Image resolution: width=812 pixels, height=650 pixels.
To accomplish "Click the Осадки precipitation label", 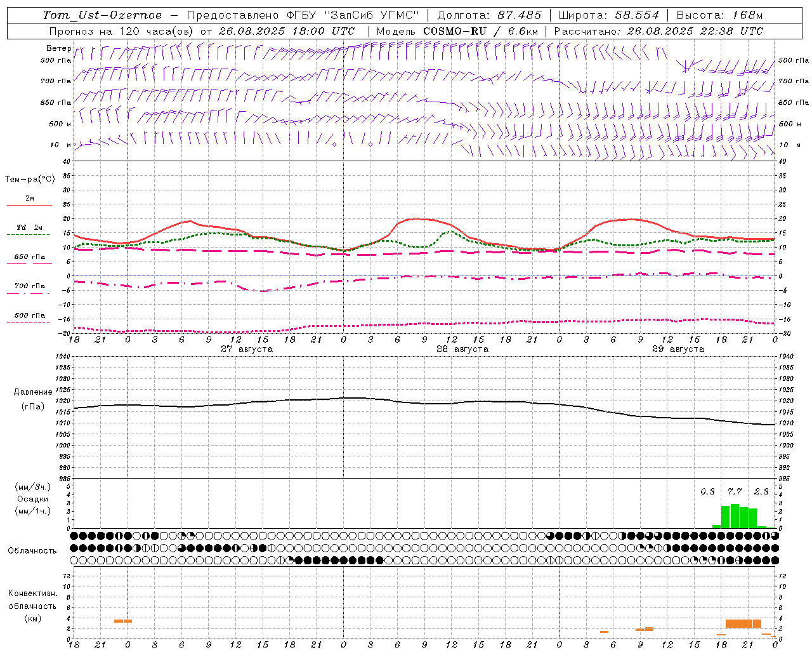I will click(x=33, y=499).
